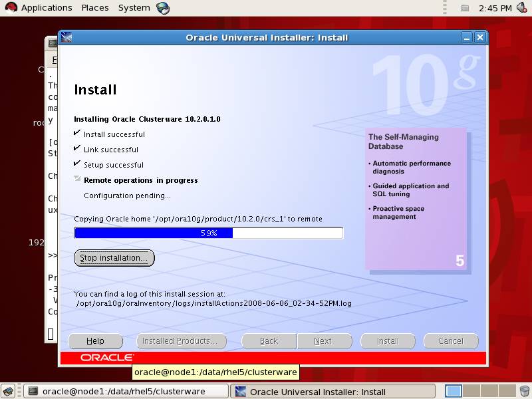
Task: Click the Setup successful checkmark
Action: coord(77,163)
